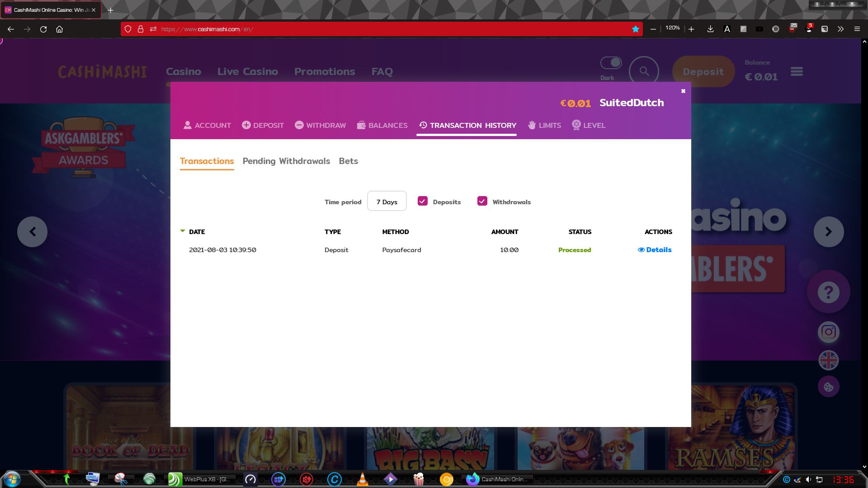Open the help question mark bubble

(828, 292)
